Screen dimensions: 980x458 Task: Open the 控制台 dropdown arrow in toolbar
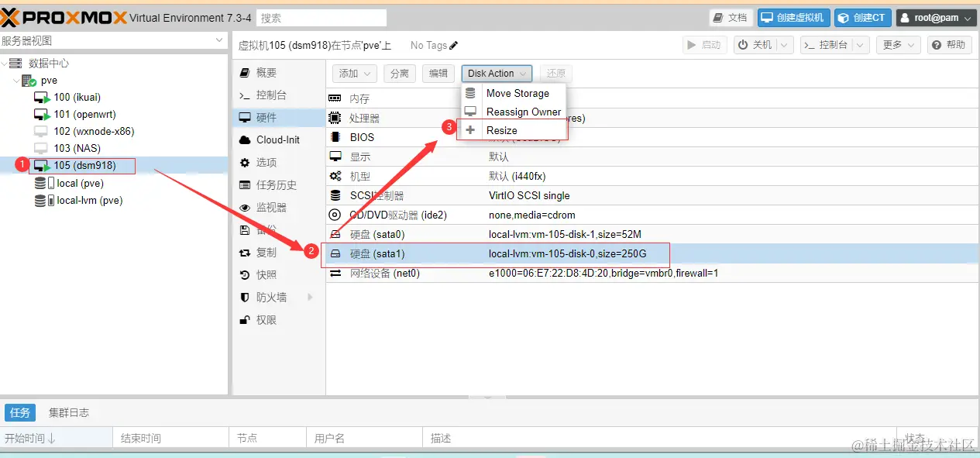pyautogui.click(x=860, y=45)
